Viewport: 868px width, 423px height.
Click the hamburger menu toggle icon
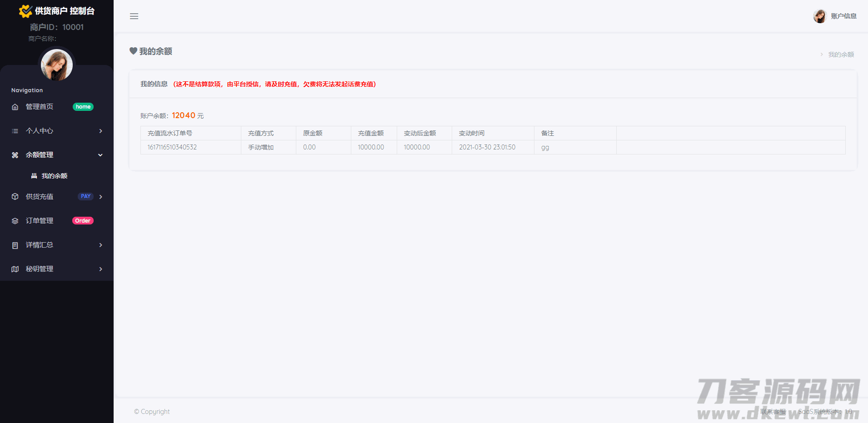[x=134, y=16]
